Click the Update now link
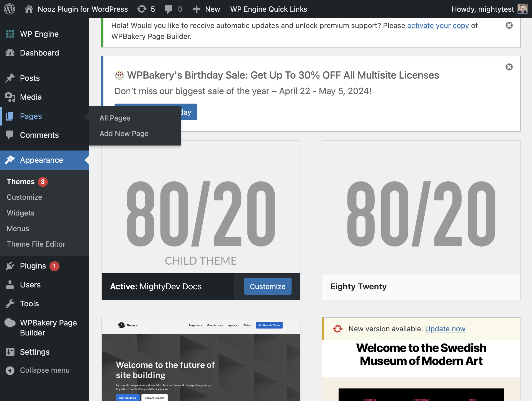 coord(445,329)
